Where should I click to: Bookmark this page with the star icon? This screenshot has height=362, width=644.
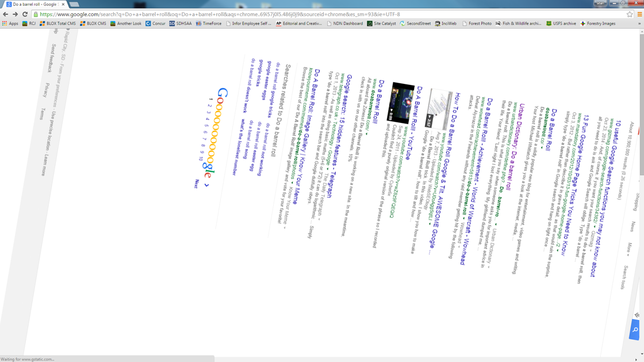point(630,14)
